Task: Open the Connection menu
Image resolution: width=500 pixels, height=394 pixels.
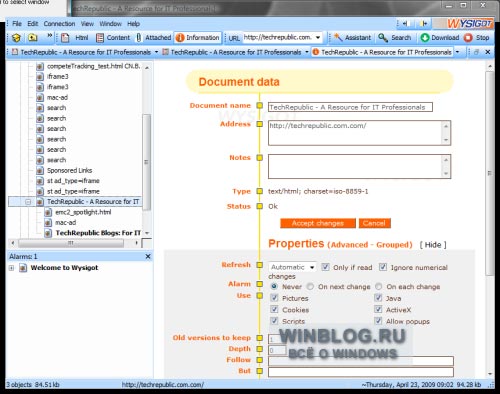Action: click(59, 24)
